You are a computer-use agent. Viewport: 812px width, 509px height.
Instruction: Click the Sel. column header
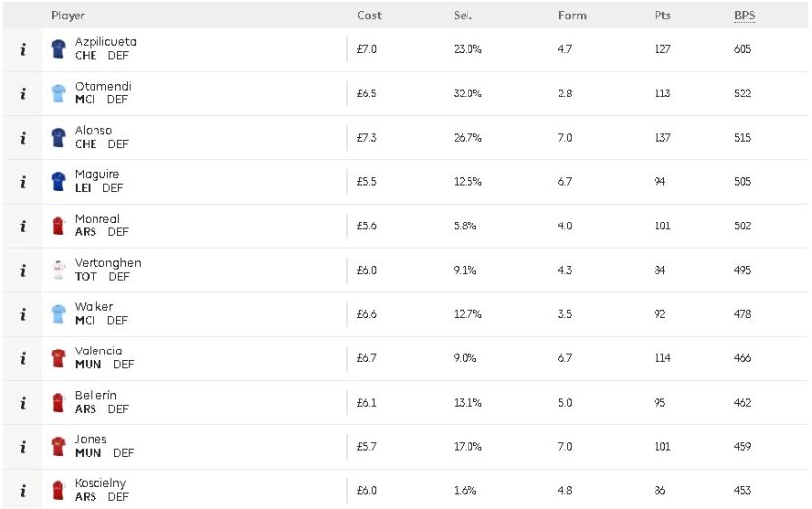click(463, 15)
